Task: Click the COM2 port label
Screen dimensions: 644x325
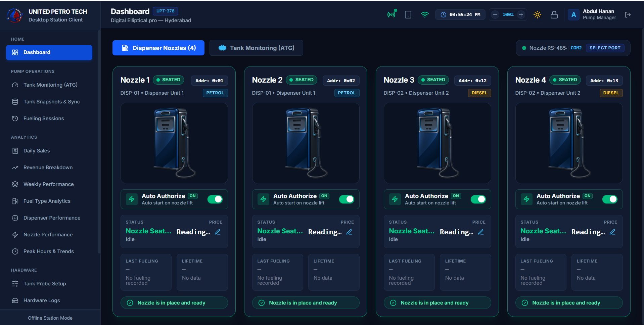Action: (x=576, y=48)
